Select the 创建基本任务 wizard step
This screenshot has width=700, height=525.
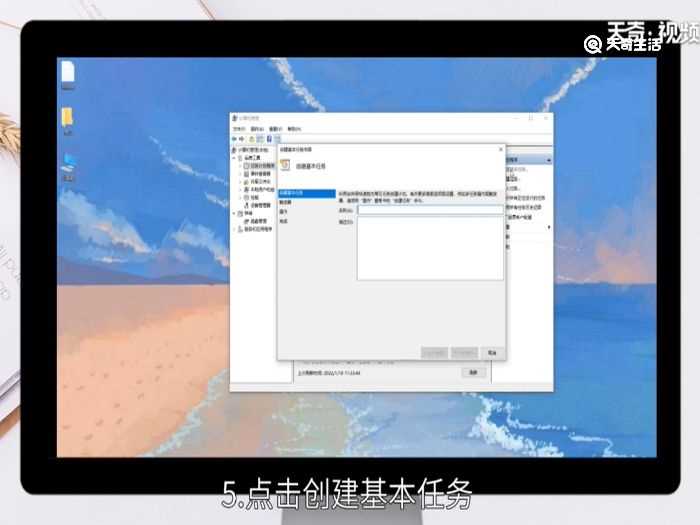point(307,193)
